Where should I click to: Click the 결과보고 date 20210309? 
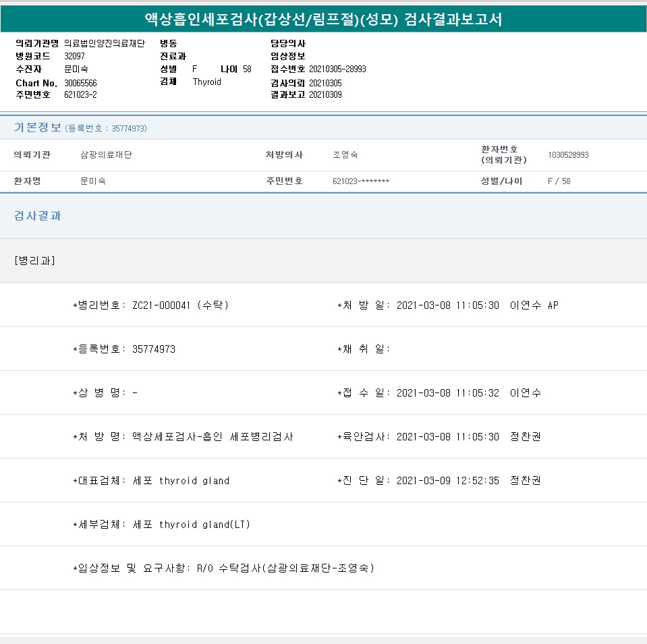325,94
